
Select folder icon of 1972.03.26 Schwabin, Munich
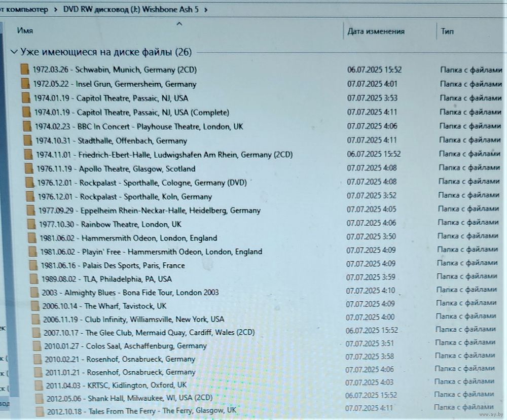[24, 69]
